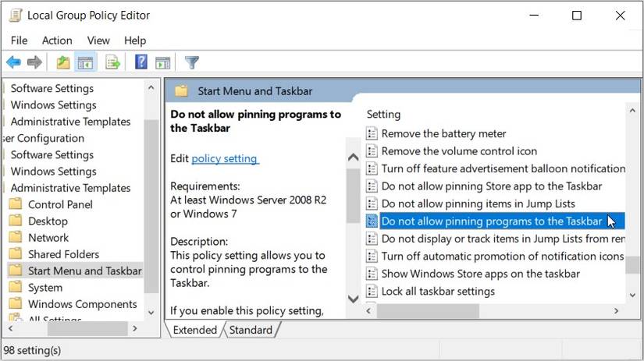Click the settings list's horizontal scroll right arrow
Image resolution: width=644 pixels, height=361 pixels.
616,310
